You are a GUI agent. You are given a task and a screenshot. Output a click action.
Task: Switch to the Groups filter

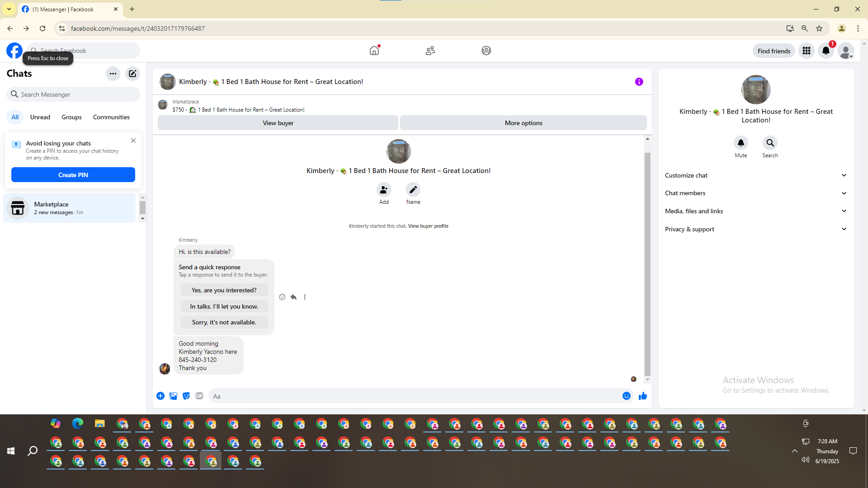pyautogui.click(x=71, y=117)
